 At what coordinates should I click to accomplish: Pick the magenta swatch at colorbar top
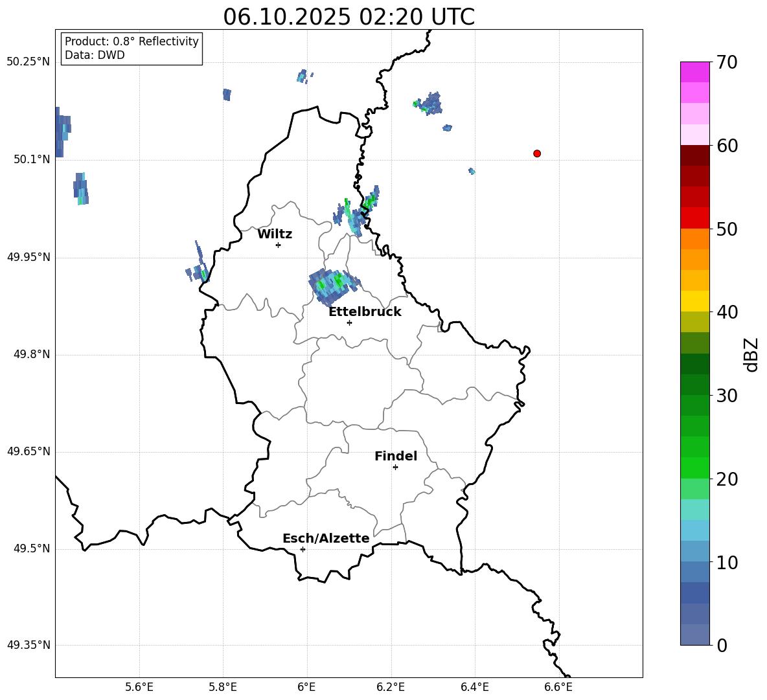pos(695,72)
